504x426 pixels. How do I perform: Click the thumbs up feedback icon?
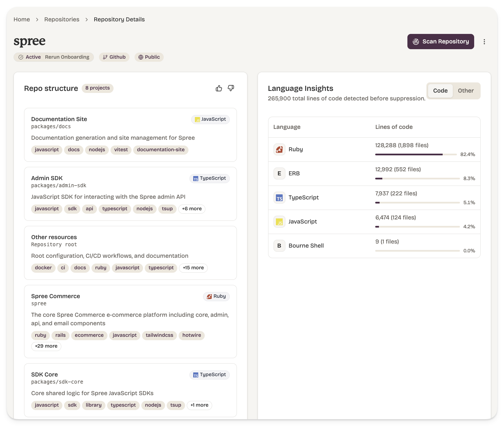(219, 88)
